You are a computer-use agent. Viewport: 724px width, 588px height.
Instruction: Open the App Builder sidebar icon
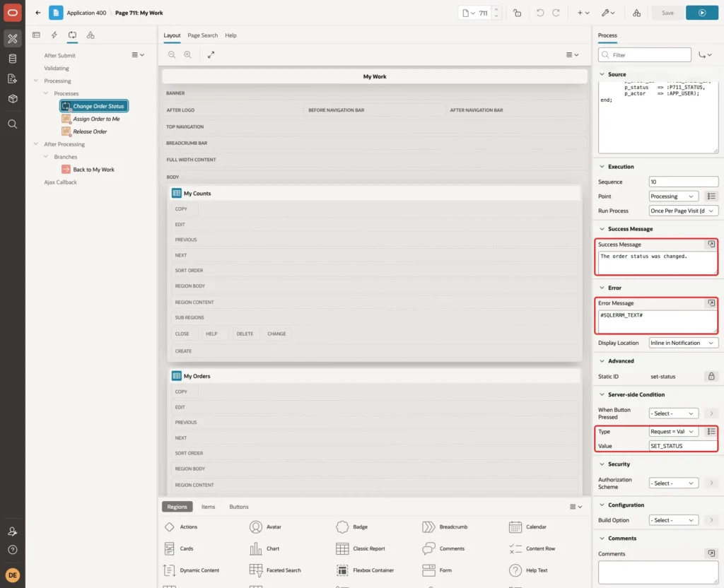click(x=13, y=39)
